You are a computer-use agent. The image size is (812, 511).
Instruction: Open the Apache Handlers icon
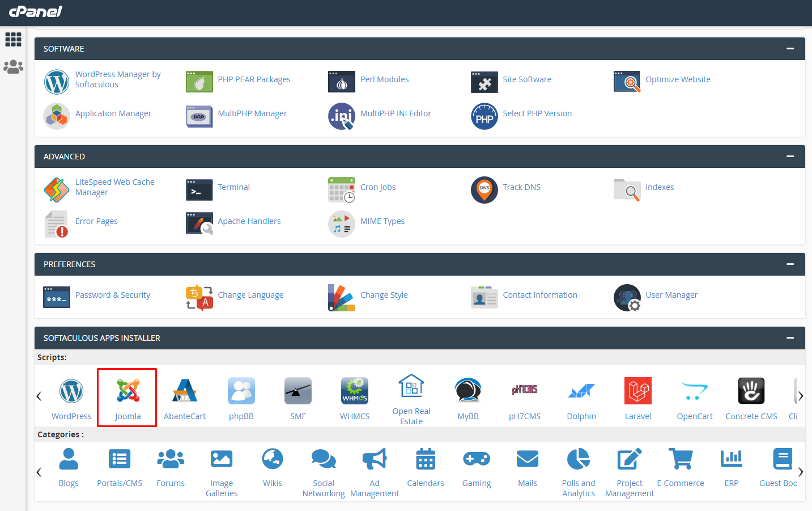199,224
